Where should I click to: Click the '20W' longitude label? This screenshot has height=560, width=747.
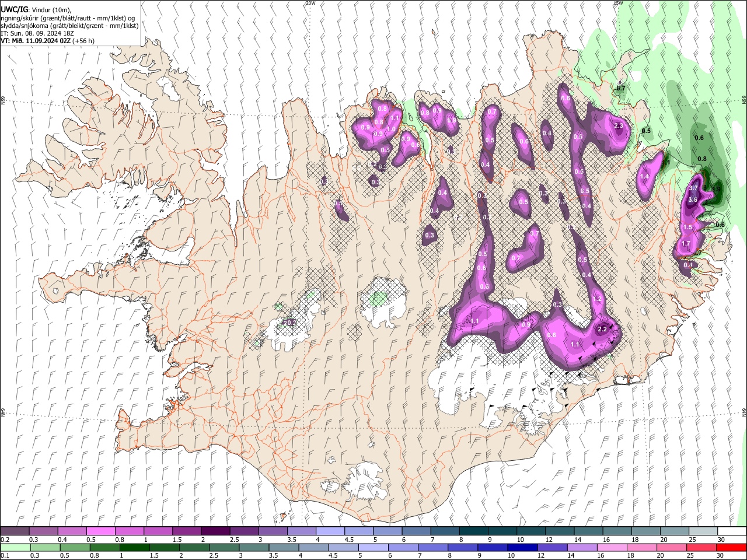click(310, 3)
